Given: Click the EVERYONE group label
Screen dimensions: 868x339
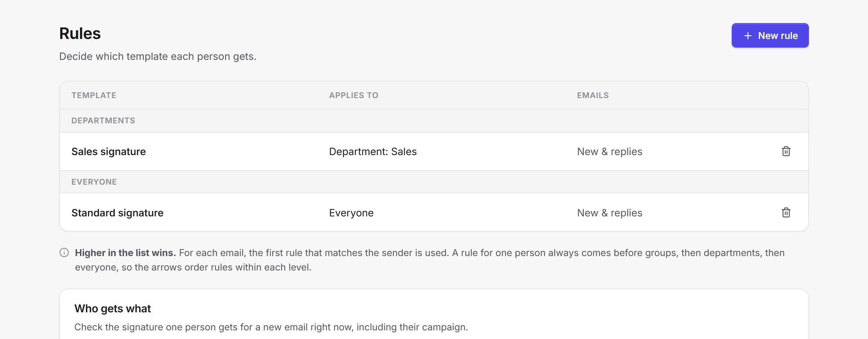Looking at the screenshot, I should 94,182.
